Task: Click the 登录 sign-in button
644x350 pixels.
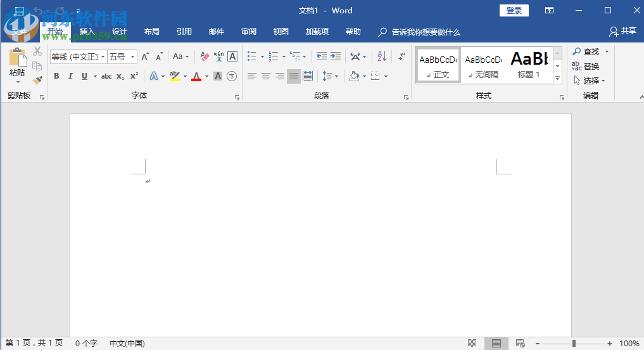Action: (514, 11)
